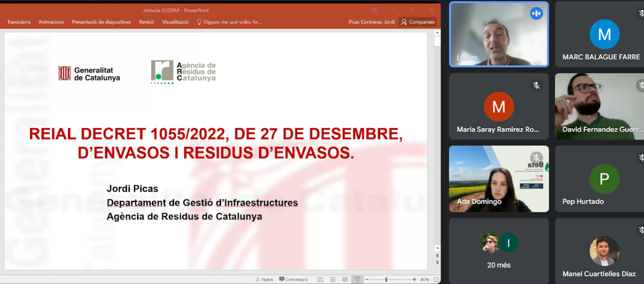
Task: Switch to Slide Sorter view icon
Action: [332, 280]
